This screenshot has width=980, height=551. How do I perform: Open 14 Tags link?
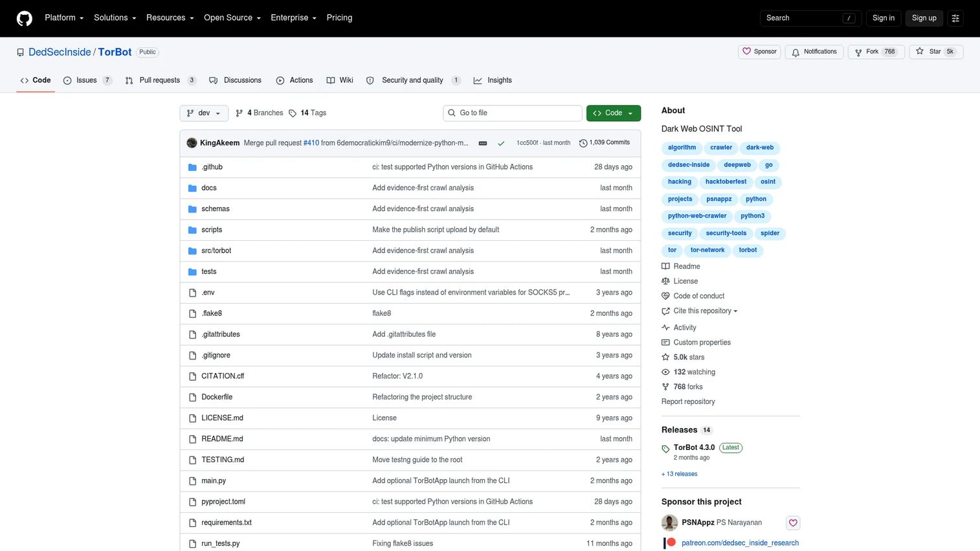tap(307, 113)
